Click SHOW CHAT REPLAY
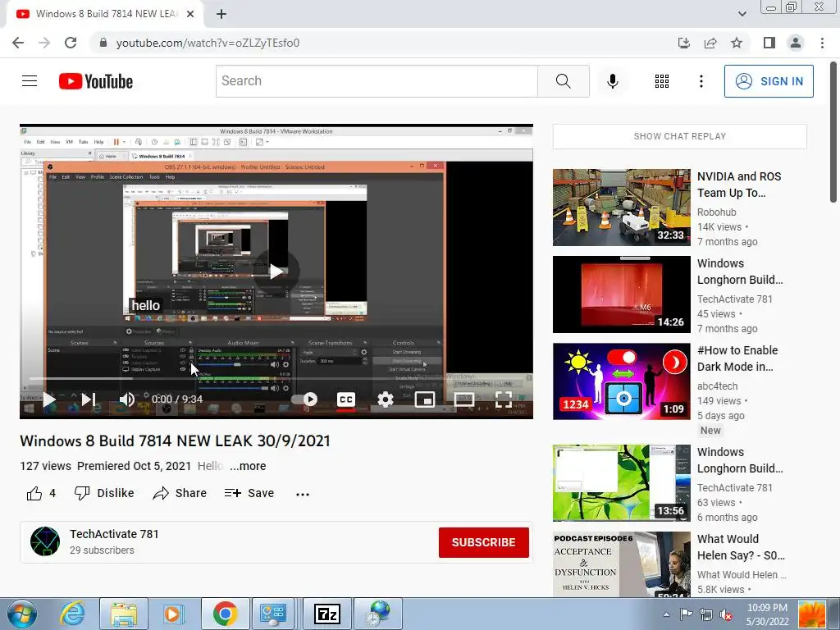This screenshot has width=840, height=630. tap(679, 136)
